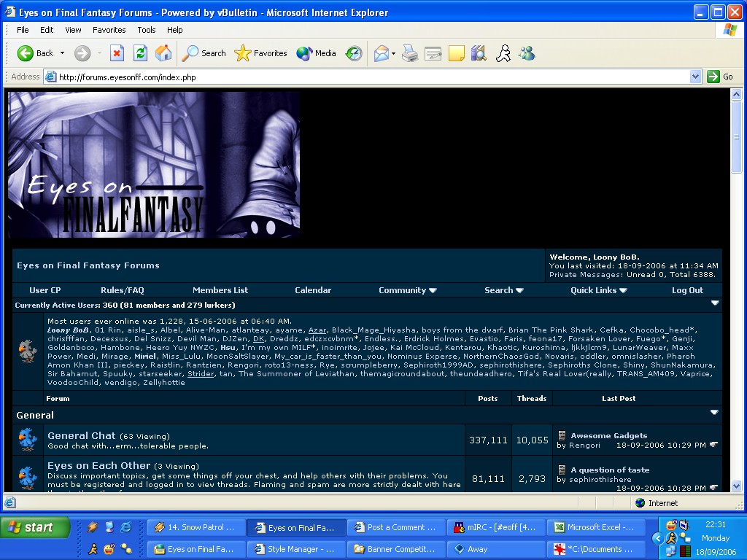
Task: Switch to the Away taskbar window
Action: 495,549
